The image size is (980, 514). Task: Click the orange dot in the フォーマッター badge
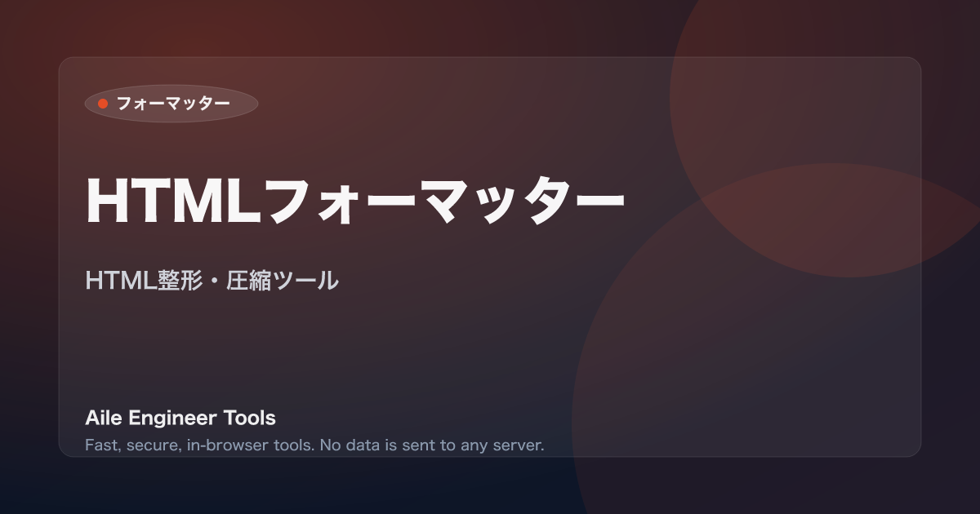103,104
